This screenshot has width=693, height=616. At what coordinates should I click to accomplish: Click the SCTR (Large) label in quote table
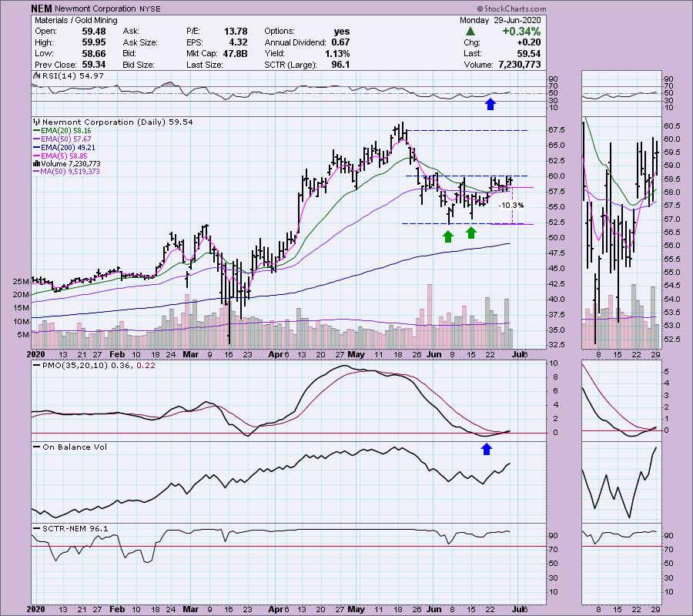coord(290,65)
